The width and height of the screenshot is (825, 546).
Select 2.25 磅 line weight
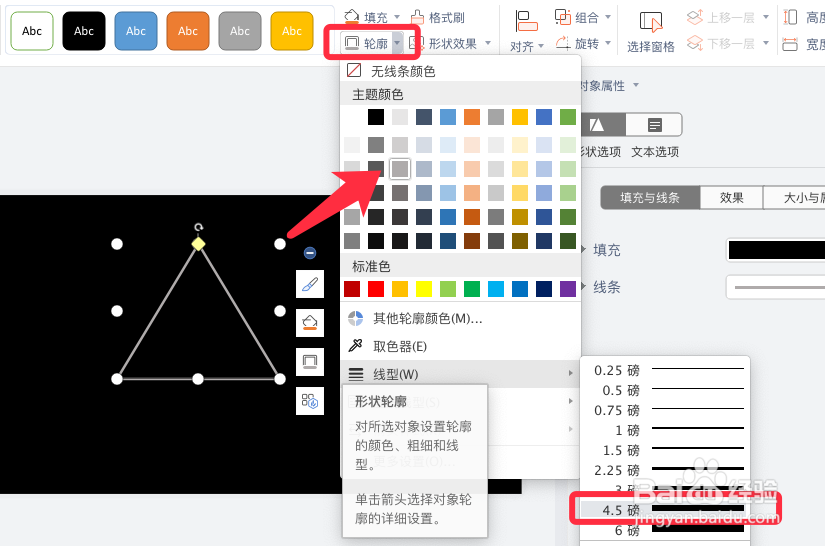[x=665, y=470]
